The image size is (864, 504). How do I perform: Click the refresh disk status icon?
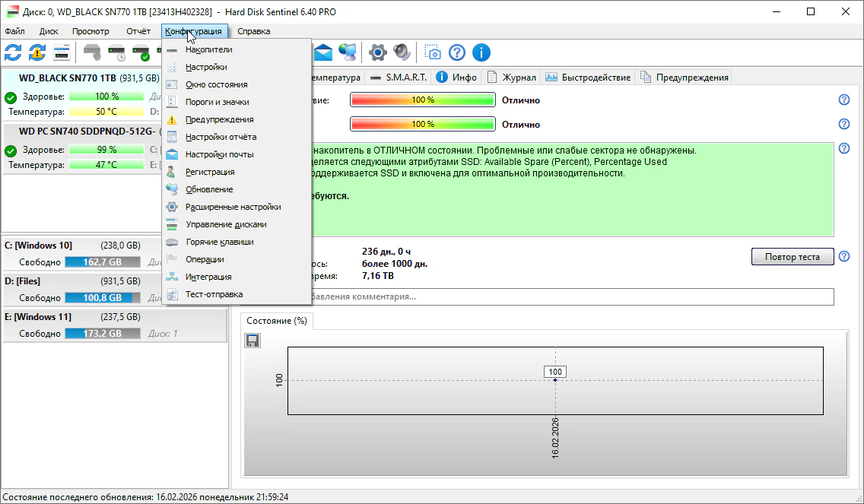[x=13, y=52]
